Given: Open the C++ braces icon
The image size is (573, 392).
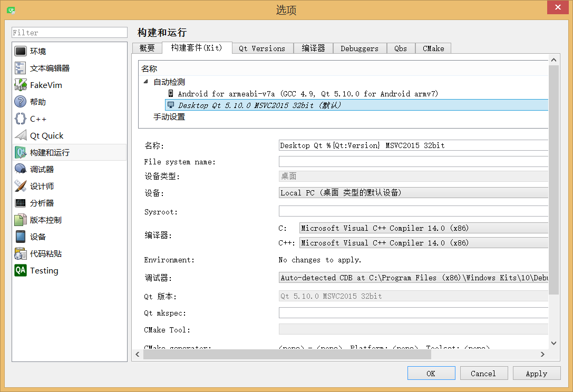Looking at the screenshot, I should coord(21,119).
